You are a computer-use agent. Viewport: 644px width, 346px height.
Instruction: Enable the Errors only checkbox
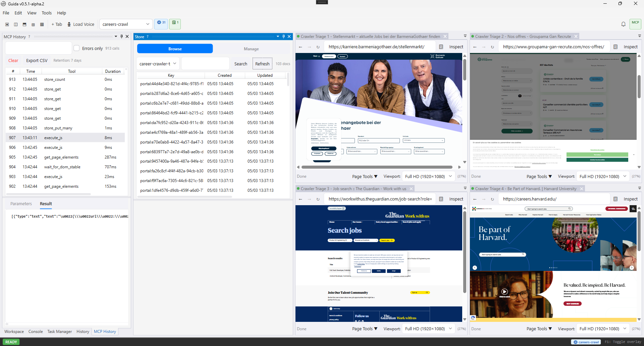tap(76, 48)
